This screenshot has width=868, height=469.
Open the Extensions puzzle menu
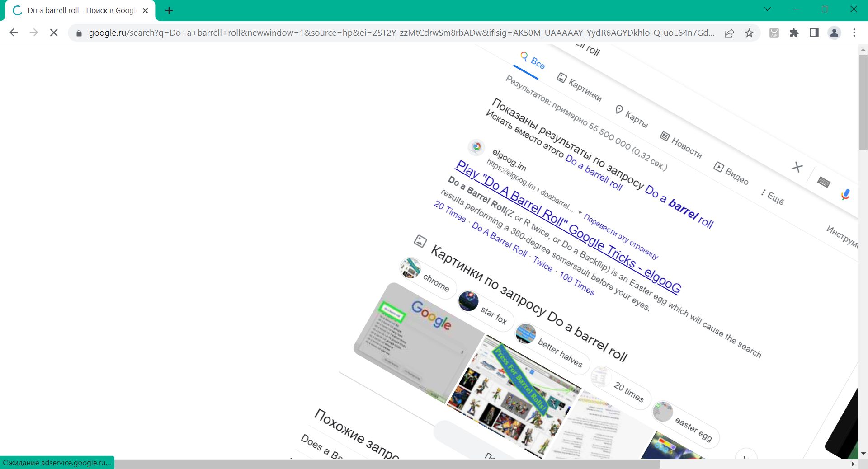click(x=794, y=33)
